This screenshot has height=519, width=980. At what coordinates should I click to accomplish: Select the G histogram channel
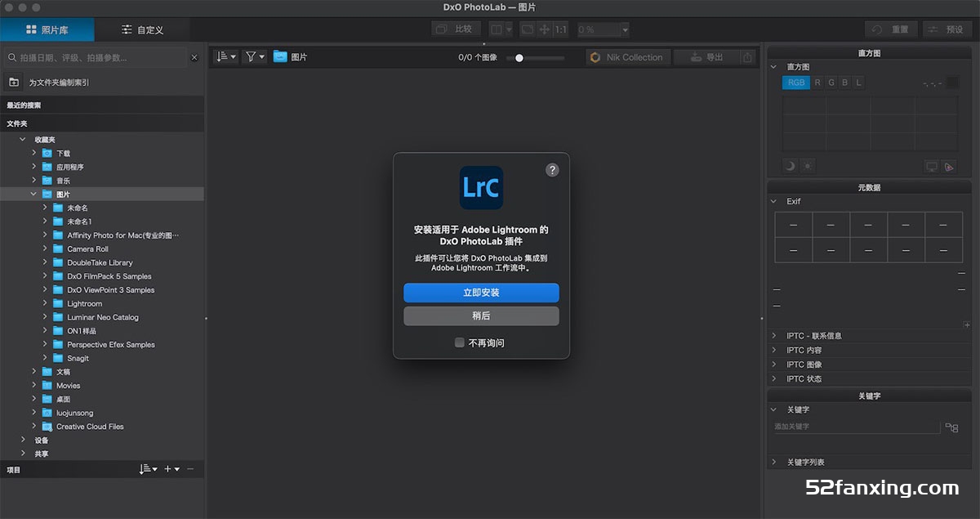click(x=831, y=83)
